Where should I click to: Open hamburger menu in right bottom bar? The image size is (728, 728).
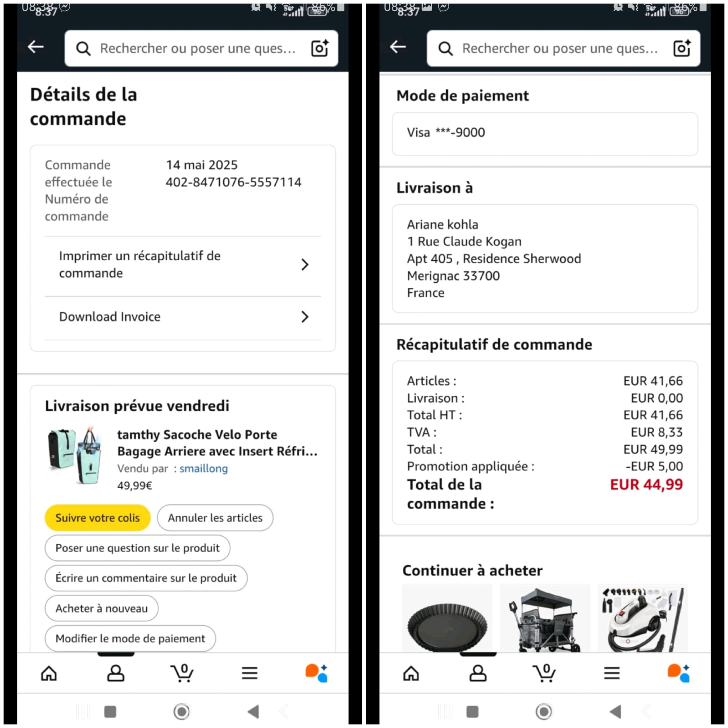coord(612,673)
